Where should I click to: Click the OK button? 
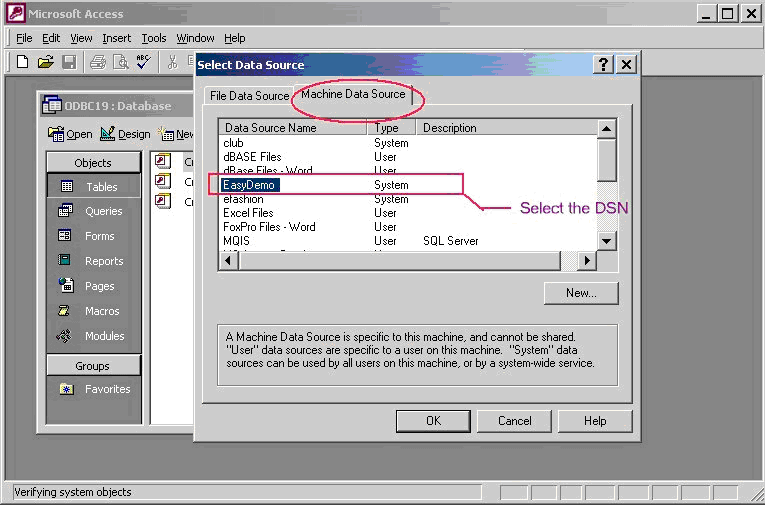coord(433,421)
